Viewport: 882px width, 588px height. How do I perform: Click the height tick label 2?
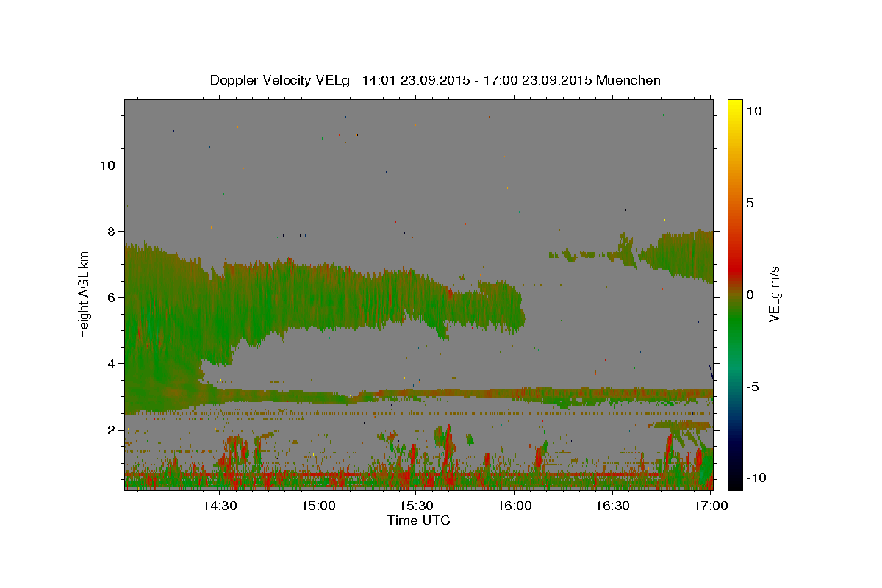pos(112,430)
